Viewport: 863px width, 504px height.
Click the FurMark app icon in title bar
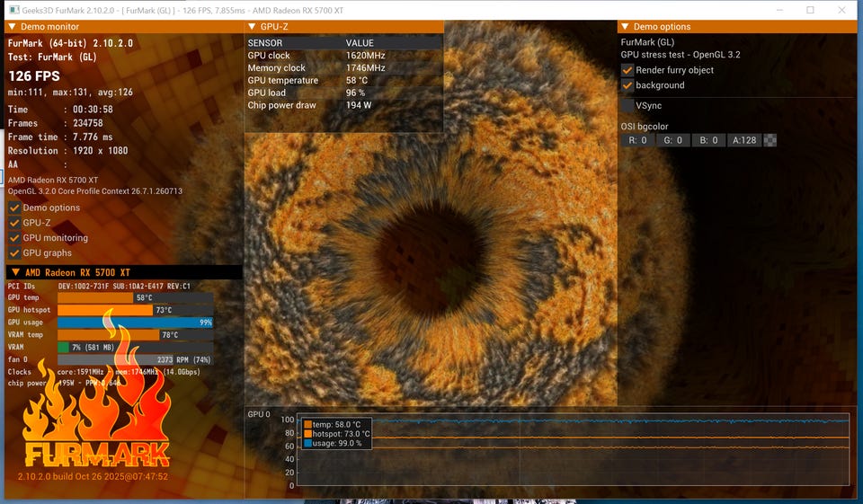click(x=14, y=10)
